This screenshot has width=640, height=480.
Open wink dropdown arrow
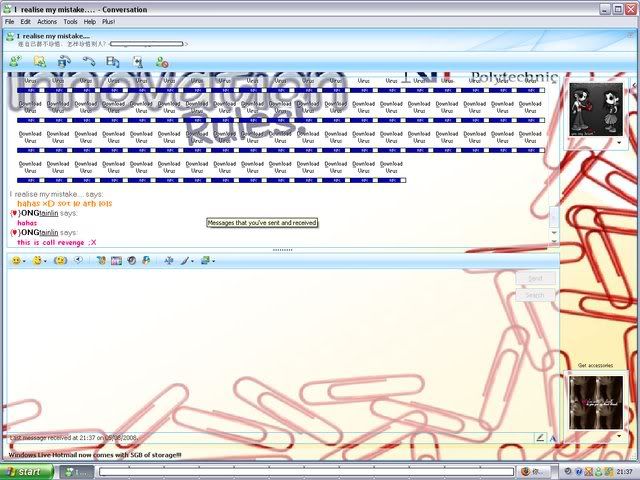click(45, 261)
